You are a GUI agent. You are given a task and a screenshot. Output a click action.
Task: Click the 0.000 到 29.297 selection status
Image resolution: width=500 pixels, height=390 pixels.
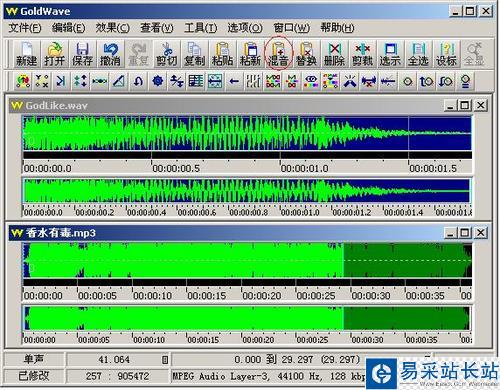(x=297, y=360)
